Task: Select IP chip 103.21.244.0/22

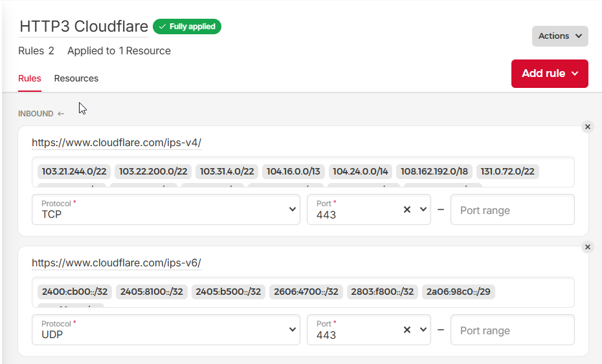Action: pyautogui.click(x=74, y=171)
